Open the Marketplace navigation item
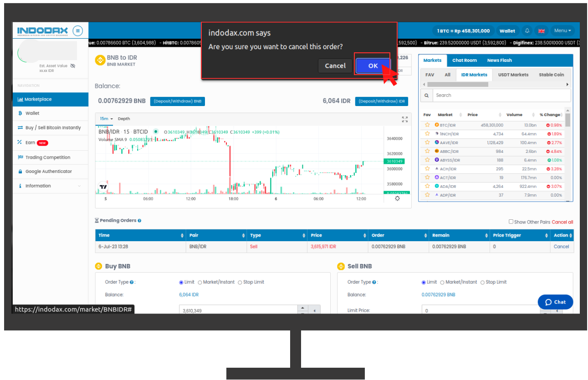Image resolution: width=588 pixels, height=380 pixels. (x=51, y=99)
